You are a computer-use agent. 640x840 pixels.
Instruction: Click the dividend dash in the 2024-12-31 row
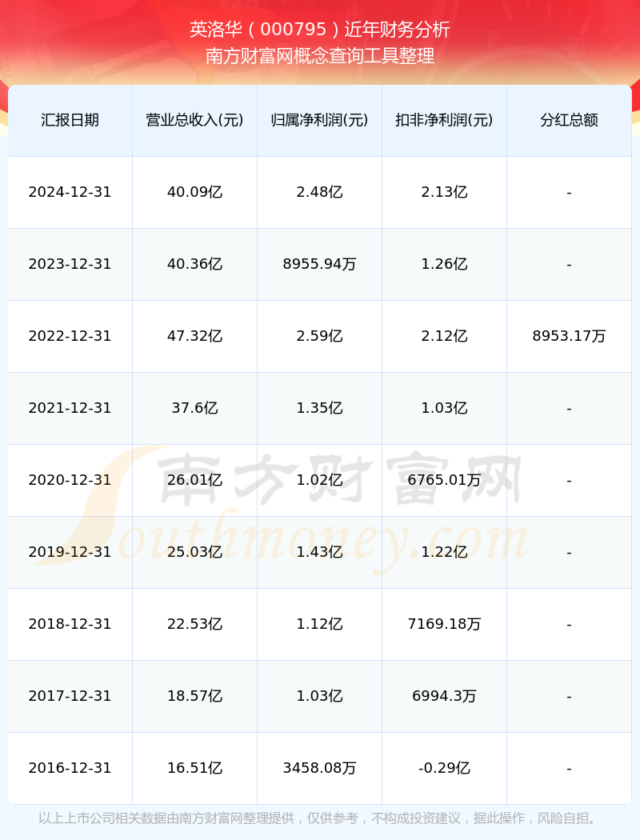tap(570, 193)
